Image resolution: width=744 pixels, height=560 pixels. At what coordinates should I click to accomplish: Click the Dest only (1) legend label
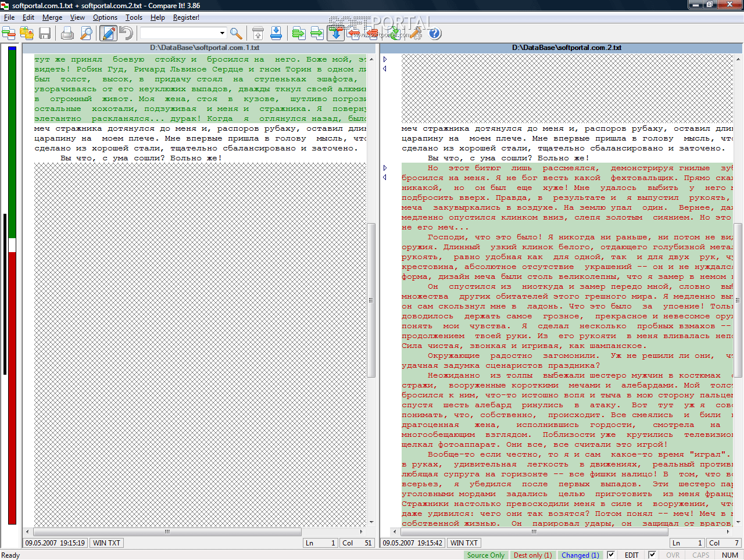[x=532, y=555]
